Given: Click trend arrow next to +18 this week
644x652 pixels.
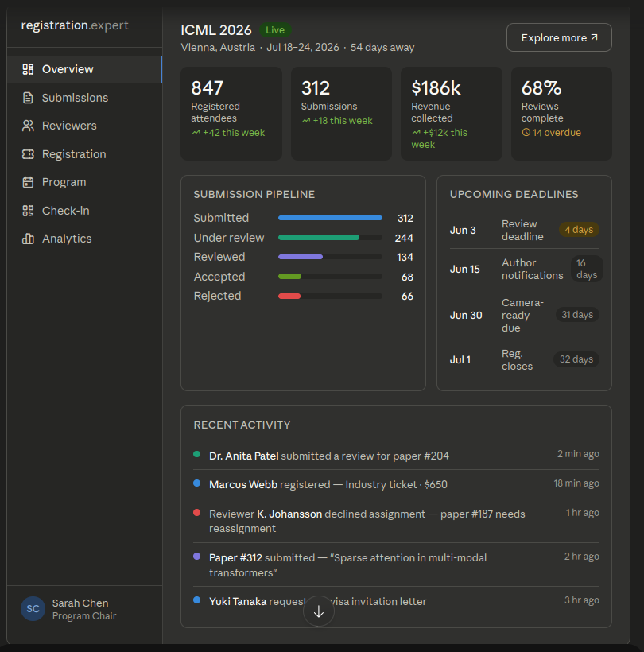Looking at the screenshot, I should (x=305, y=121).
